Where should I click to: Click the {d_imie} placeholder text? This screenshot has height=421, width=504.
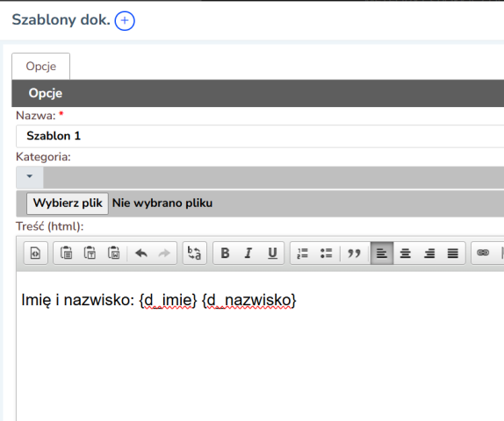tap(168, 301)
